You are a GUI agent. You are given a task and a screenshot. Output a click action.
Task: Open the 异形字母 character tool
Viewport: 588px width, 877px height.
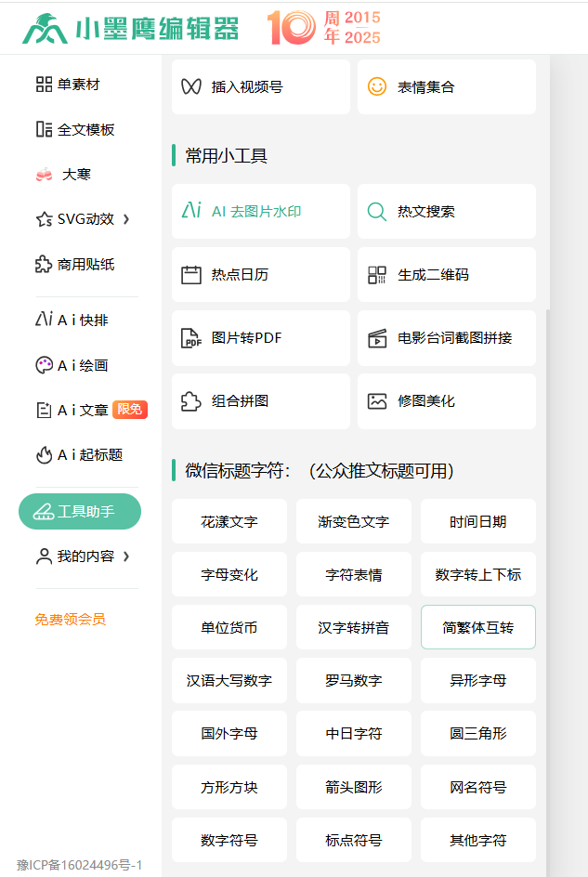(x=478, y=680)
